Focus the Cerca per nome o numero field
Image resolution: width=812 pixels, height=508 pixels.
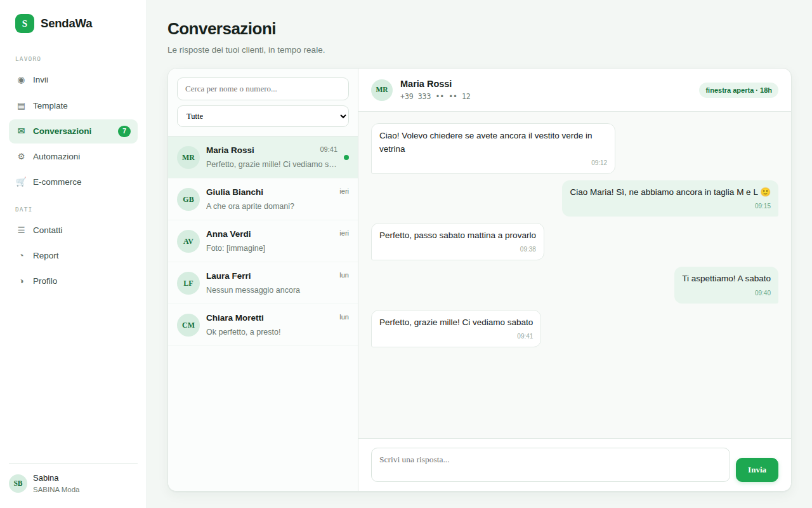point(263,89)
